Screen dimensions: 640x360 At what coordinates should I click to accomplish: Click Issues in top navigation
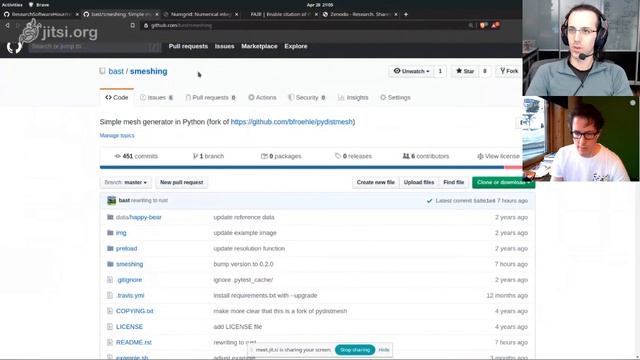point(224,46)
